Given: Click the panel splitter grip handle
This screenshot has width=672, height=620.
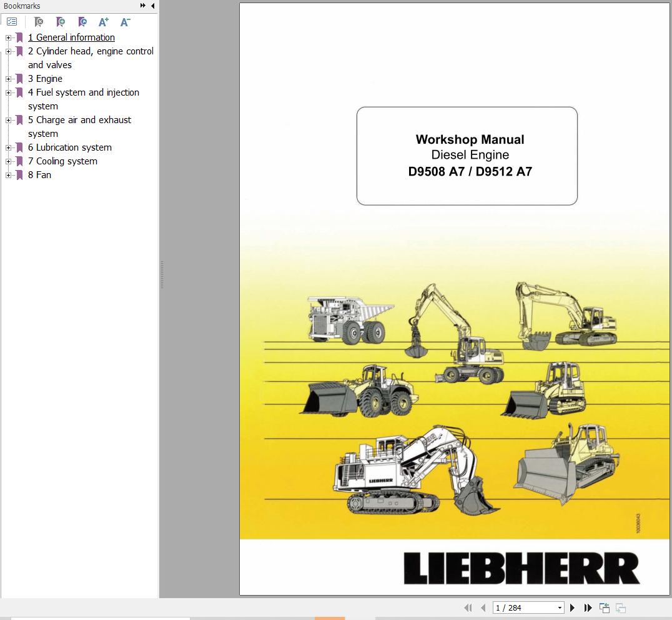Looking at the screenshot, I should (162, 274).
